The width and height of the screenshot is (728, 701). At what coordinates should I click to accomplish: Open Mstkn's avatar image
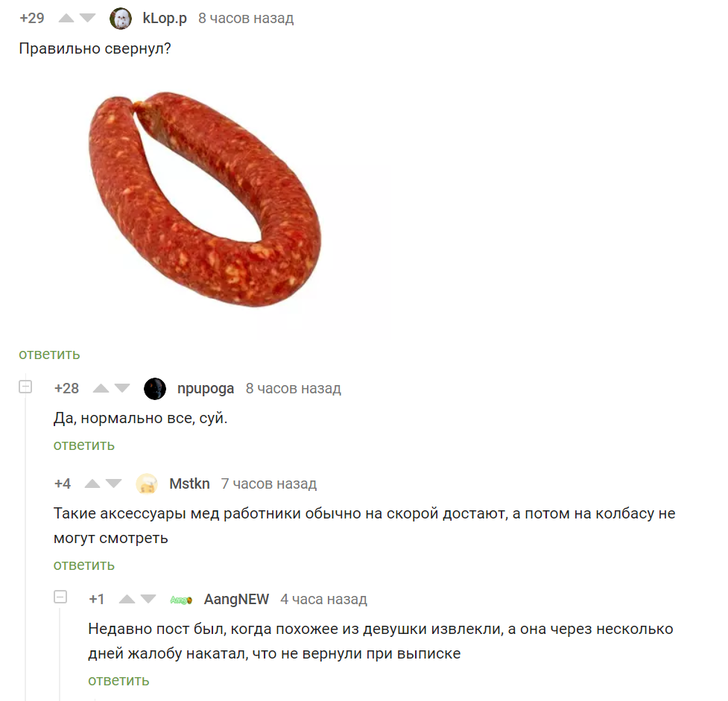click(x=147, y=483)
